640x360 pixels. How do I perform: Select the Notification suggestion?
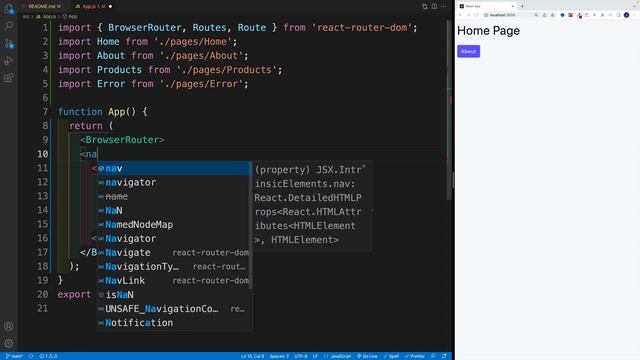click(x=174, y=323)
